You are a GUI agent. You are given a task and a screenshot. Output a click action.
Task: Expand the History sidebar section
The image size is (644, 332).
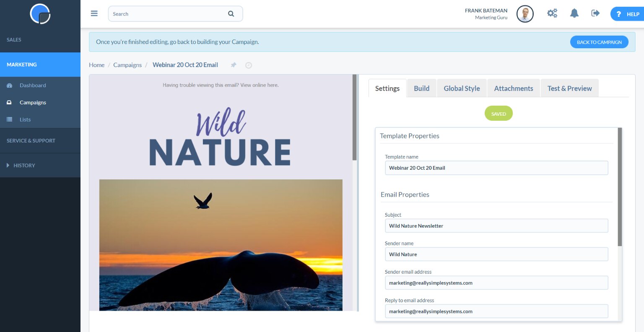(x=24, y=166)
